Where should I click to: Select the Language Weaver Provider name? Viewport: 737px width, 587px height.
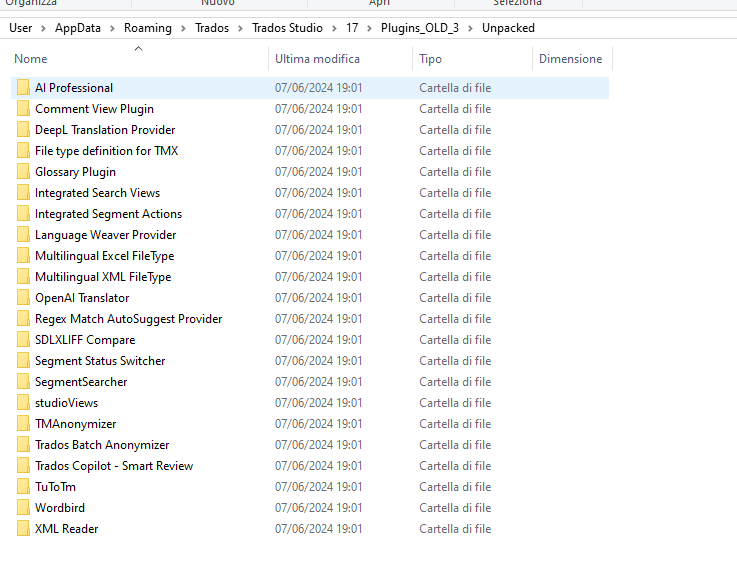(x=105, y=235)
